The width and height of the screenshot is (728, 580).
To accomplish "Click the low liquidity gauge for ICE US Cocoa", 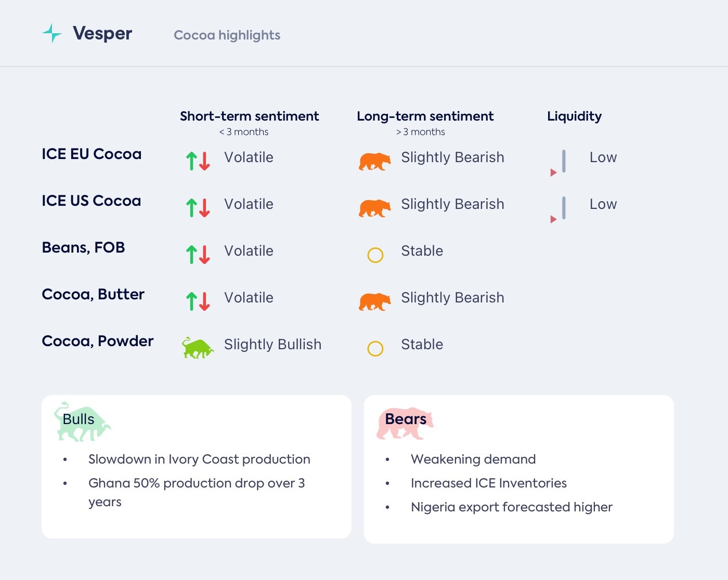I will click(x=560, y=209).
